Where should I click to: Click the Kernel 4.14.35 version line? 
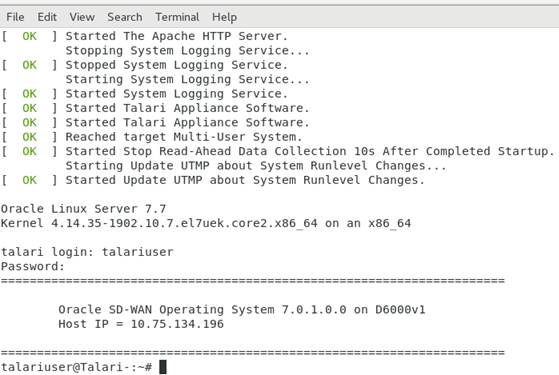point(206,223)
